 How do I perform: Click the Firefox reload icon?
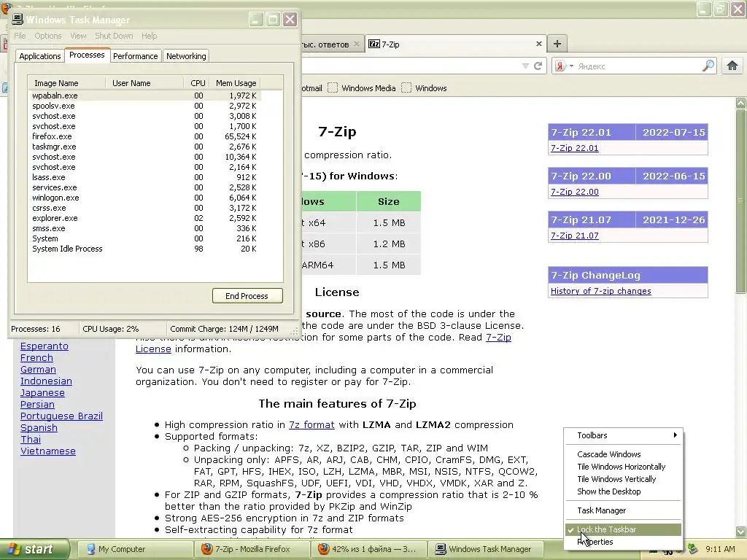(x=538, y=66)
